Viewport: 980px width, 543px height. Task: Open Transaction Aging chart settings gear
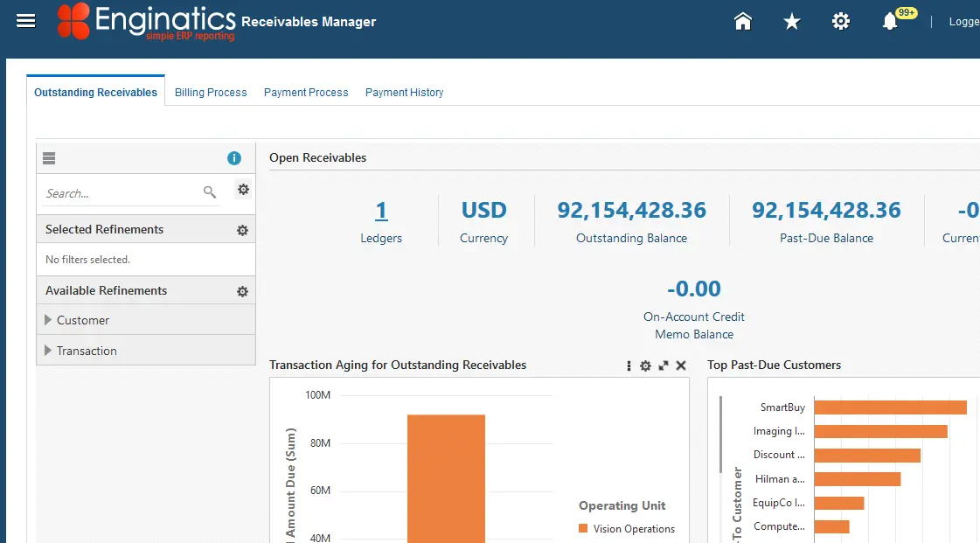[645, 365]
